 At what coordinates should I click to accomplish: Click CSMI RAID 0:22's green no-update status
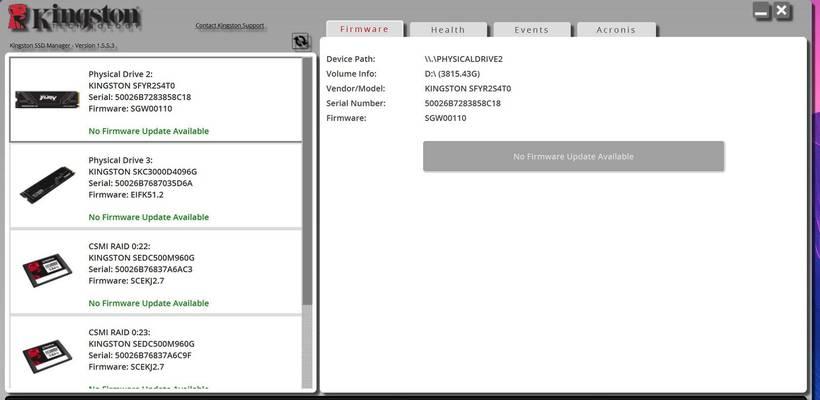[149, 303]
